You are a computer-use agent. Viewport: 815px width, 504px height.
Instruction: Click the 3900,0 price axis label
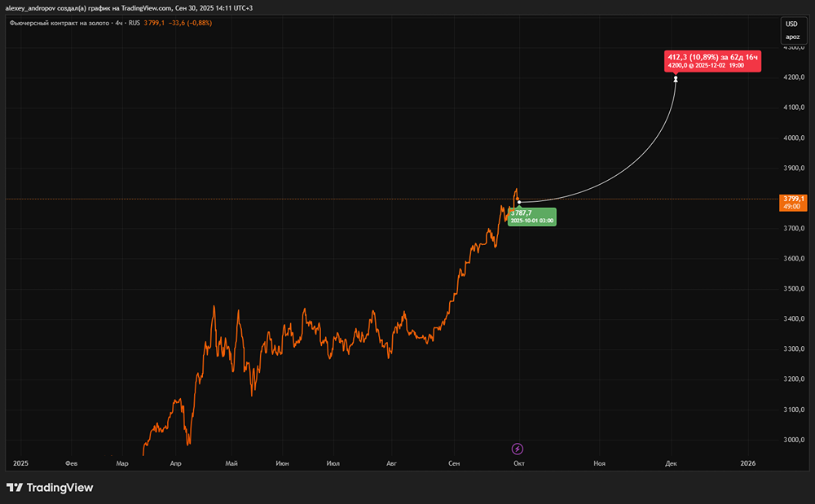794,169
